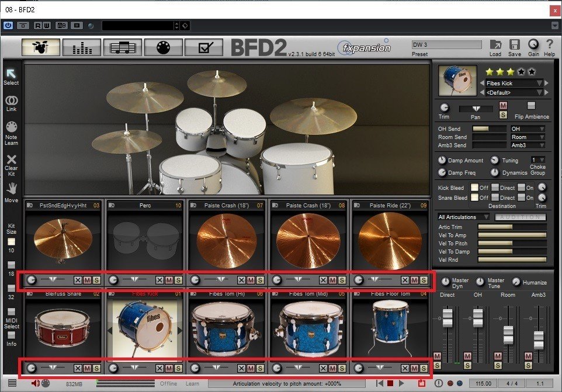Click the Trim knob in inspector
562x392 pixels.
pyautogui.click(x=444, y=107)
